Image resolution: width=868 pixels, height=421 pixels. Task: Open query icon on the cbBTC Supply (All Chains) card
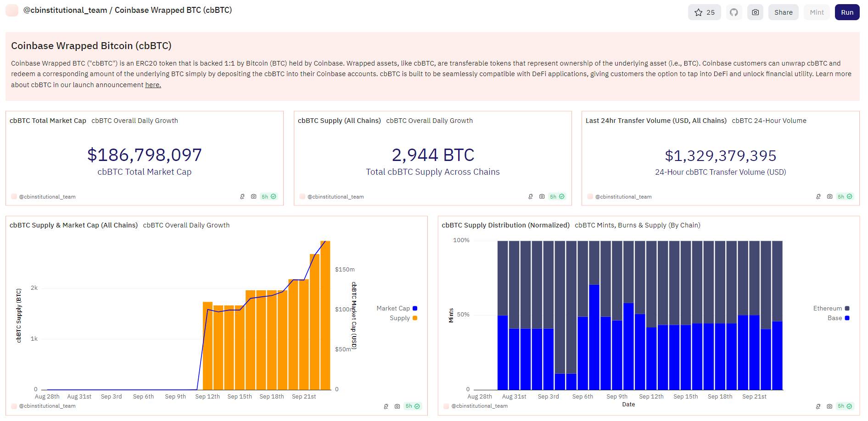tap(531, 196)
